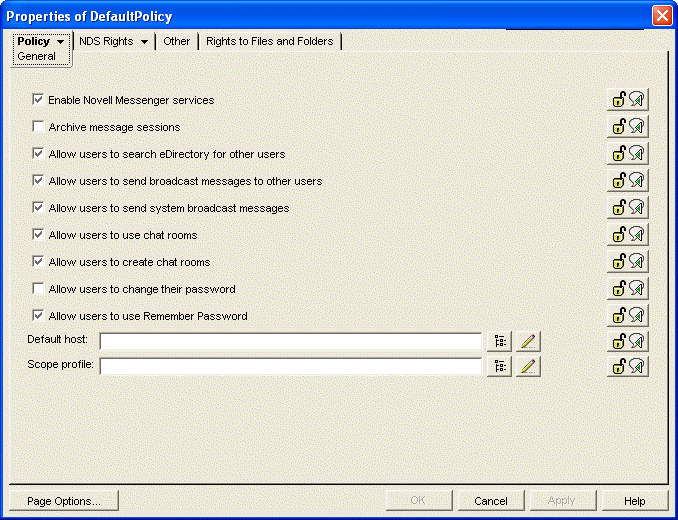Toggle Allow users to use chat rooms
678x520 pixels.
coord(38,234)
